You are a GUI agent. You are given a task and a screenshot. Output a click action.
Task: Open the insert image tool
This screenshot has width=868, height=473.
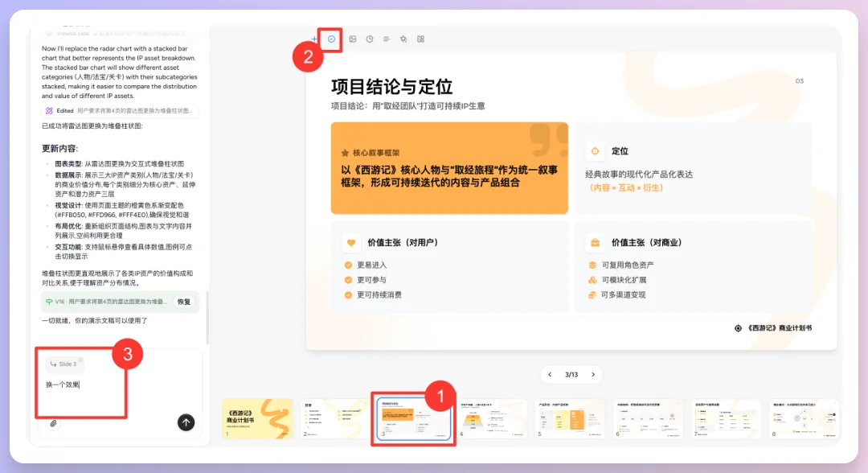pos(354,39)
